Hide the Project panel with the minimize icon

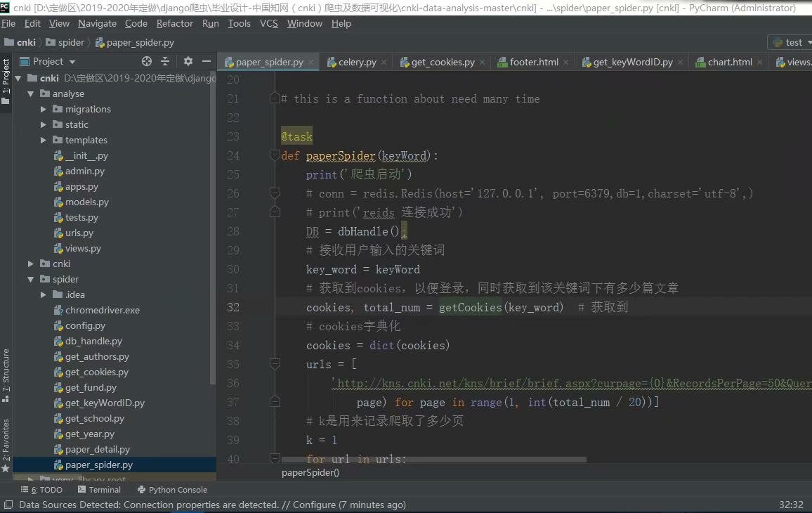pos(207,61)
